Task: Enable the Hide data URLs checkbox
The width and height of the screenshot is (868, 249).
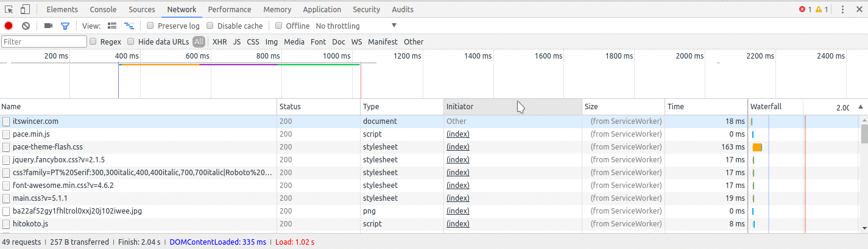Action: (x=131, y=41)
